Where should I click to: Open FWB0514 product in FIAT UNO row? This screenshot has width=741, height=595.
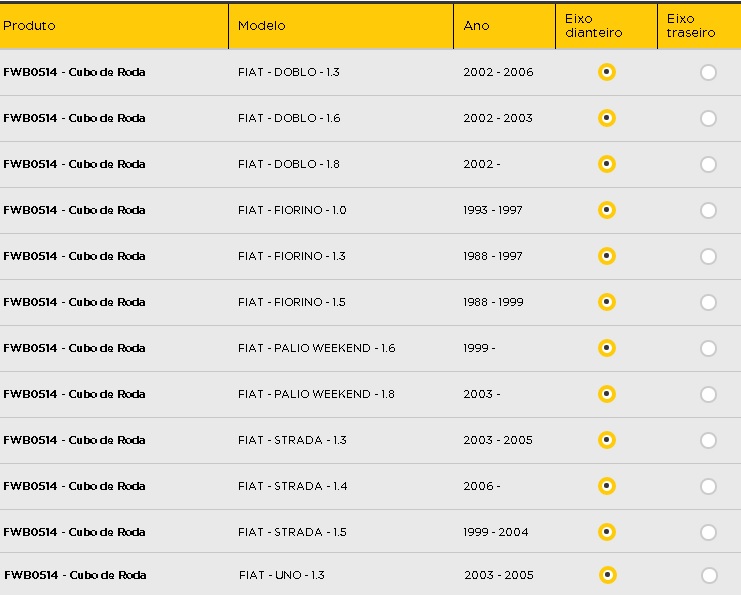75,575
